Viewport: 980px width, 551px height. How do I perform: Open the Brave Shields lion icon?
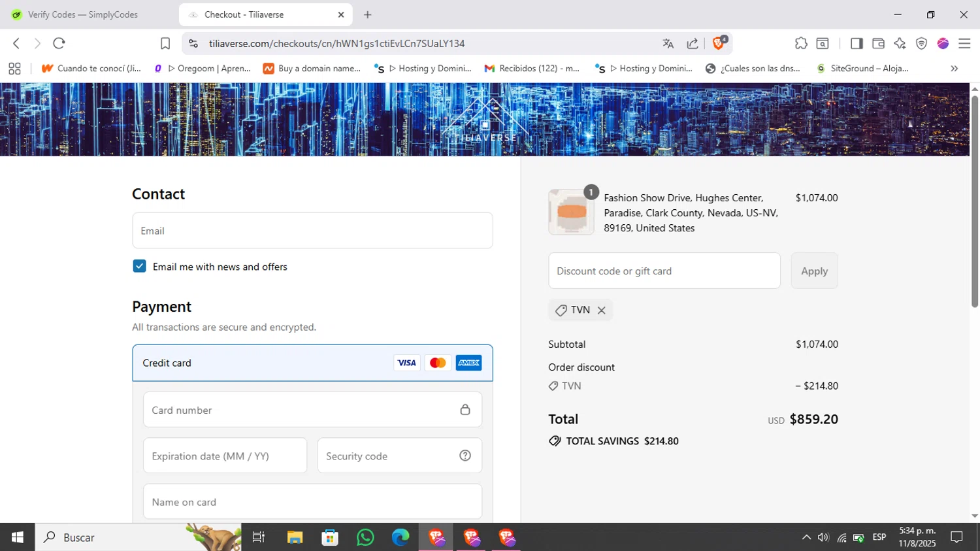pyautogui.click(x=719, y=43)
